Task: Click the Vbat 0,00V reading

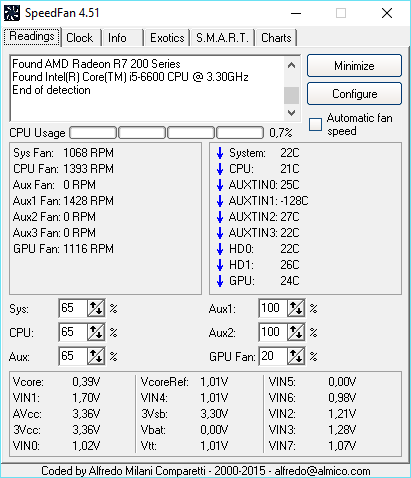Action: coord(184,430)
